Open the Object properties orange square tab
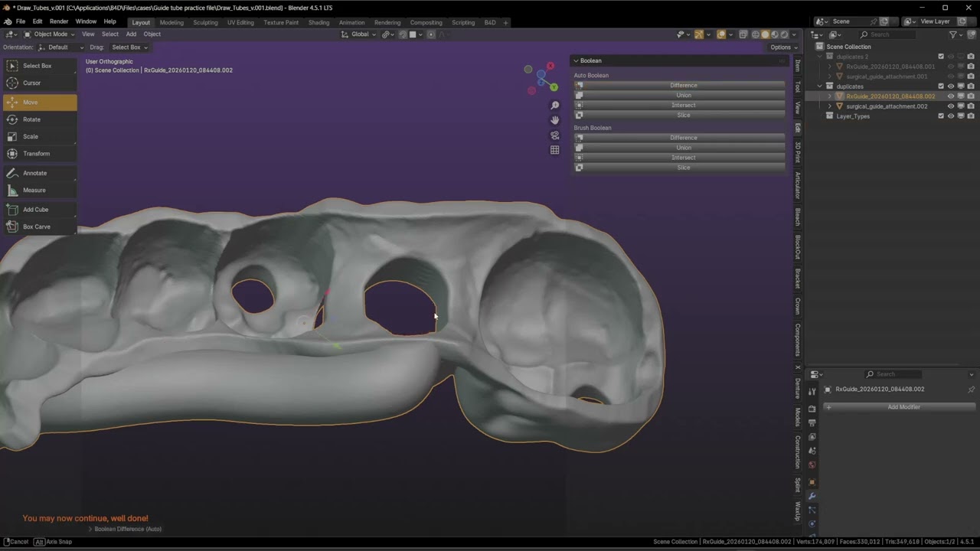 pyautogui.click(x=812, y=482)
